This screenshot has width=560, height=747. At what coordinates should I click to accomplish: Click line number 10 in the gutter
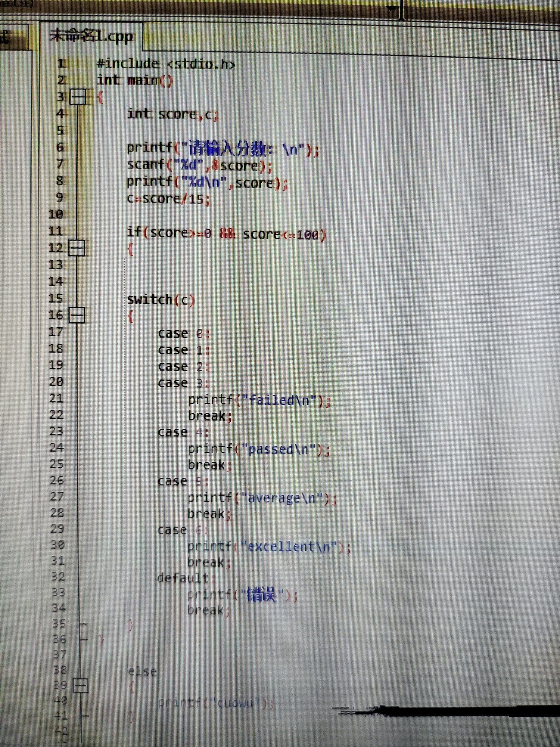point(56,214)
